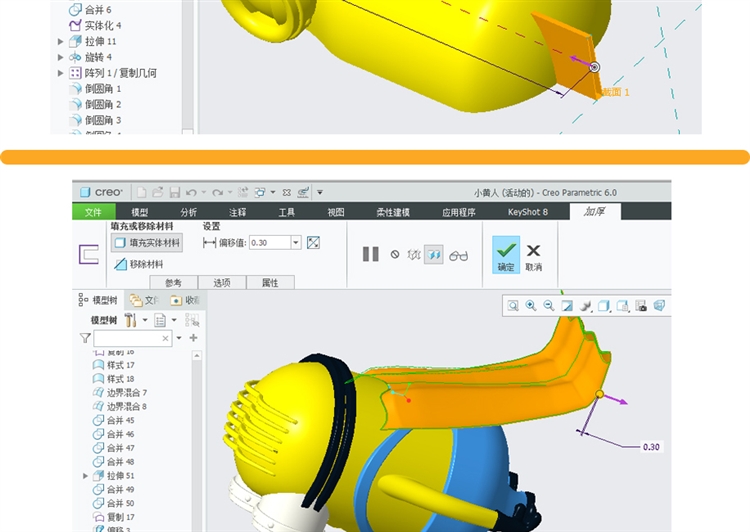Cancel with the 取消 button

click(x=533, y=257)
